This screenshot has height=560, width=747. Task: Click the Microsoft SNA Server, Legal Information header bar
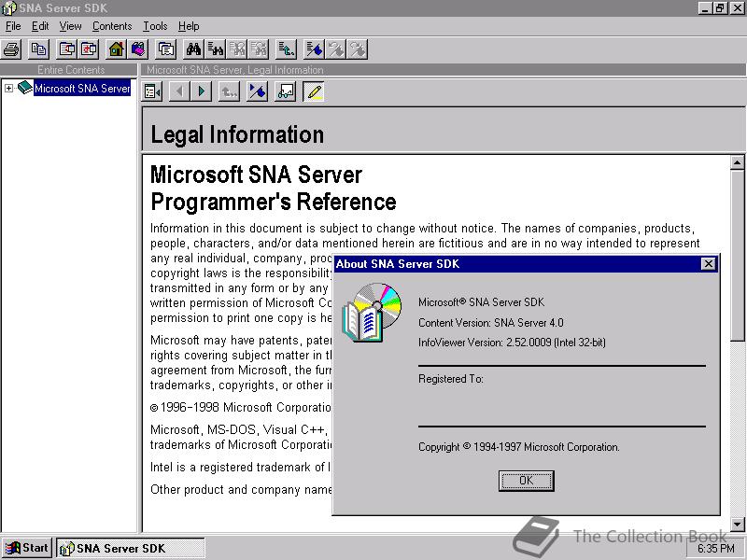pyautogui.click(x=443, y=69)
